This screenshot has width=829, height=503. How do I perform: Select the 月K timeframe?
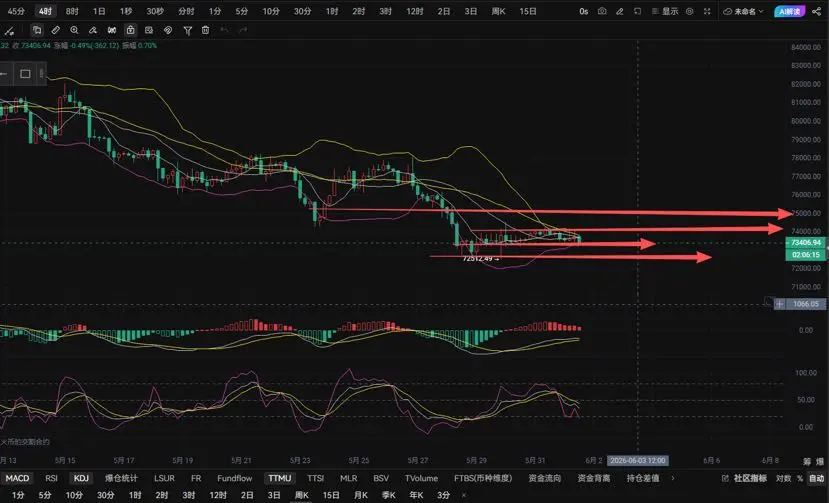tap(361, 495)
